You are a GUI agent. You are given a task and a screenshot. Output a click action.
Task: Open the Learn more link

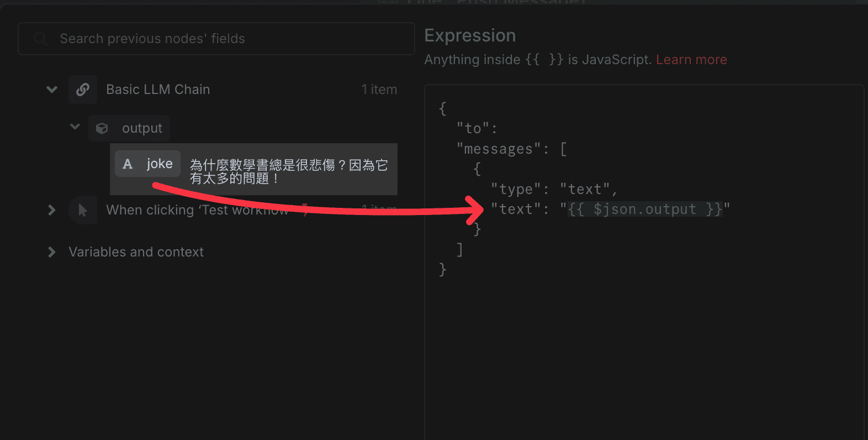(x=691, y=60)
